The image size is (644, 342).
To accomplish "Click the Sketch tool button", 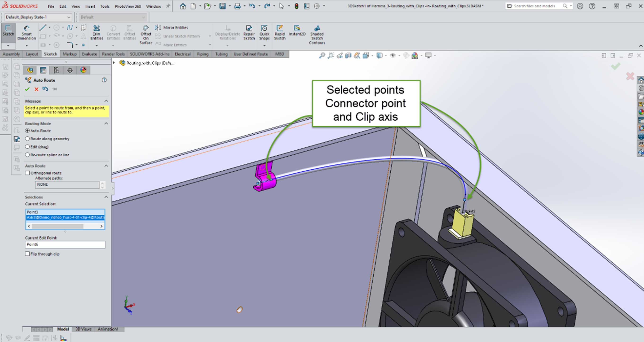I will (x=8, y=31).
